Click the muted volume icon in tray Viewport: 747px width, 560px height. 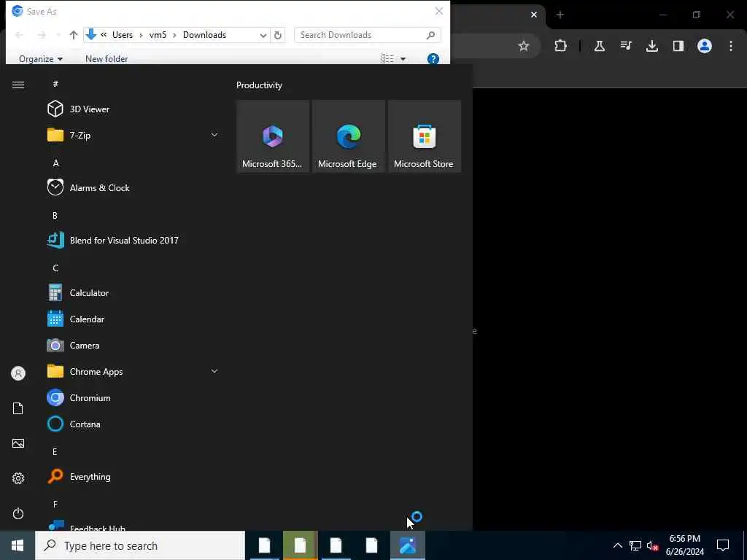[653, 545]
